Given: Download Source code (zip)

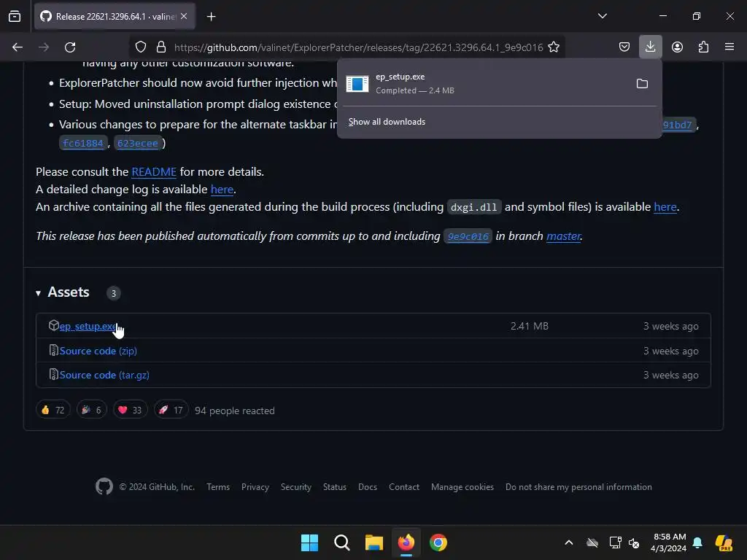Looking at the screenshot, I should 98,351.
